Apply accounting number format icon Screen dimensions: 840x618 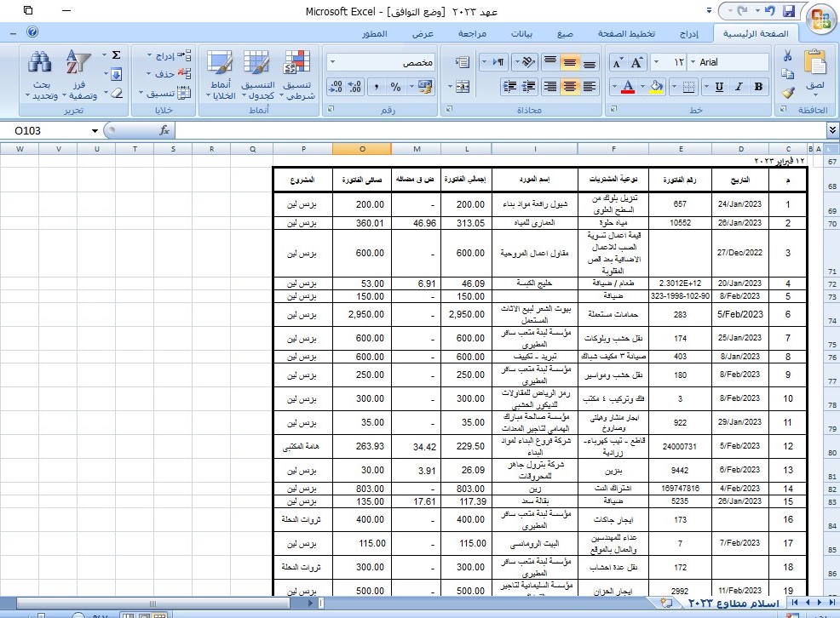(x=425, y=87)
